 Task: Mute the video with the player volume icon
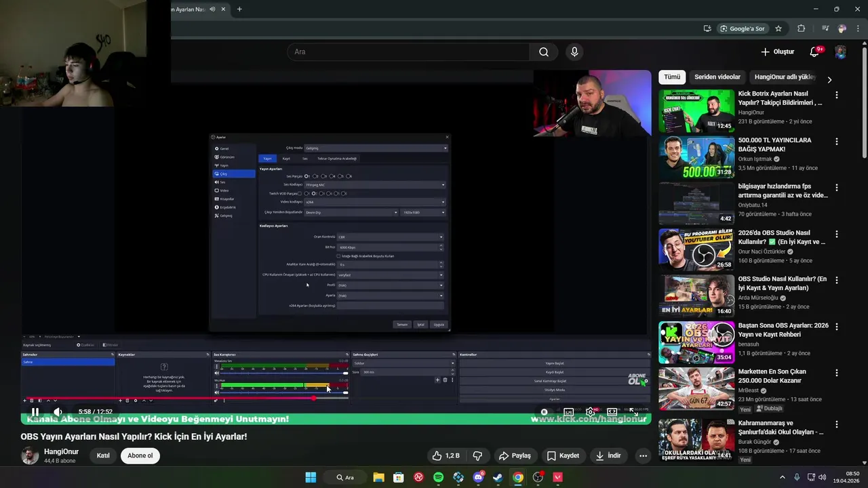pyautogui.click(x=58, y=411)
